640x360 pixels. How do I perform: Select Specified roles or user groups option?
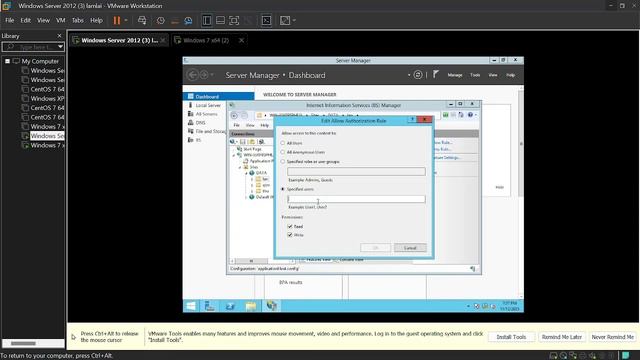tap(282, 162)
